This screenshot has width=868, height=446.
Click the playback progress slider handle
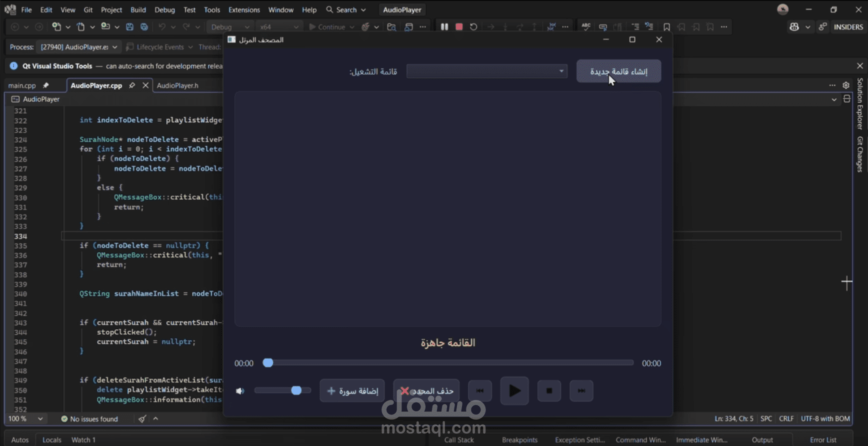pos(268,363)
